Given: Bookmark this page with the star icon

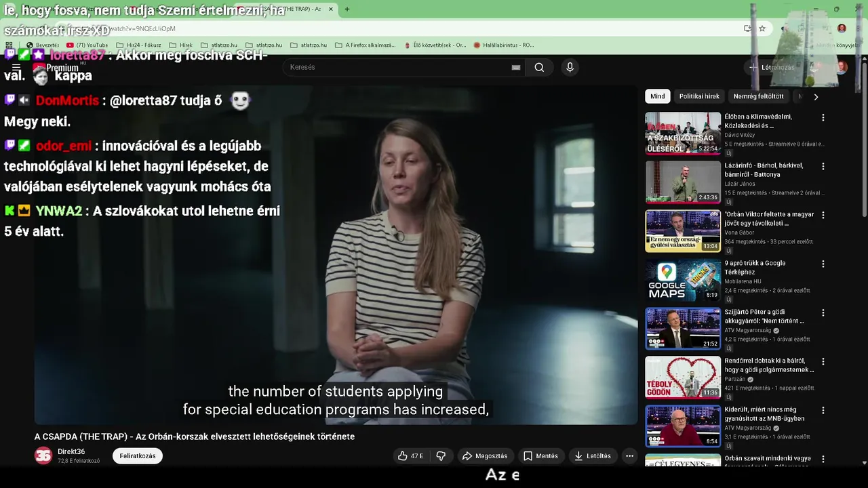Looking at the screenshot, I should (762, 28).
